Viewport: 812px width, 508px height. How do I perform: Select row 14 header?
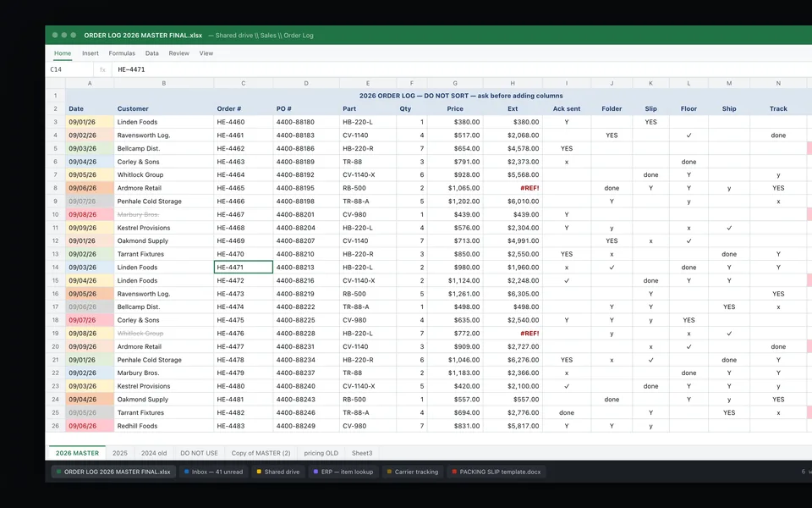[x=56, y=268]
